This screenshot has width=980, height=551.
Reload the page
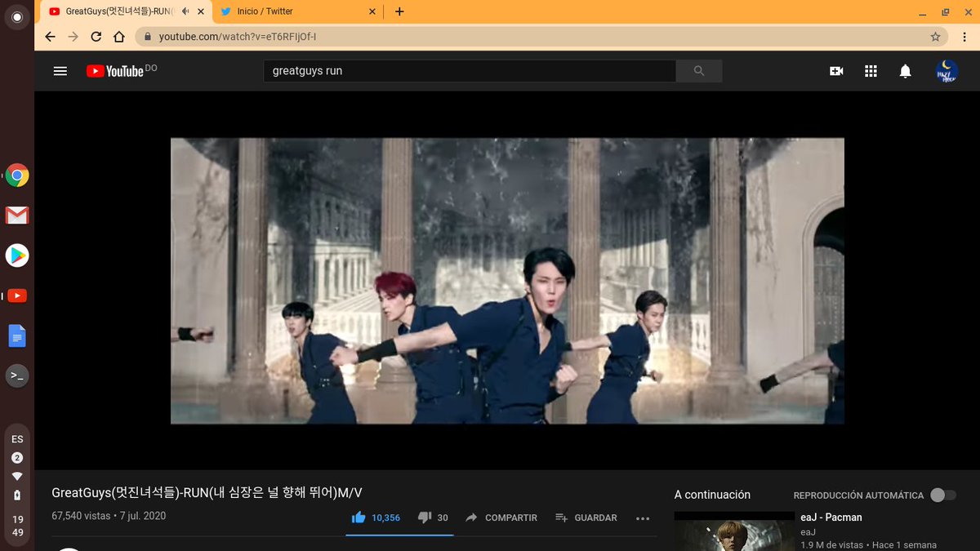(x=96, y=37)
